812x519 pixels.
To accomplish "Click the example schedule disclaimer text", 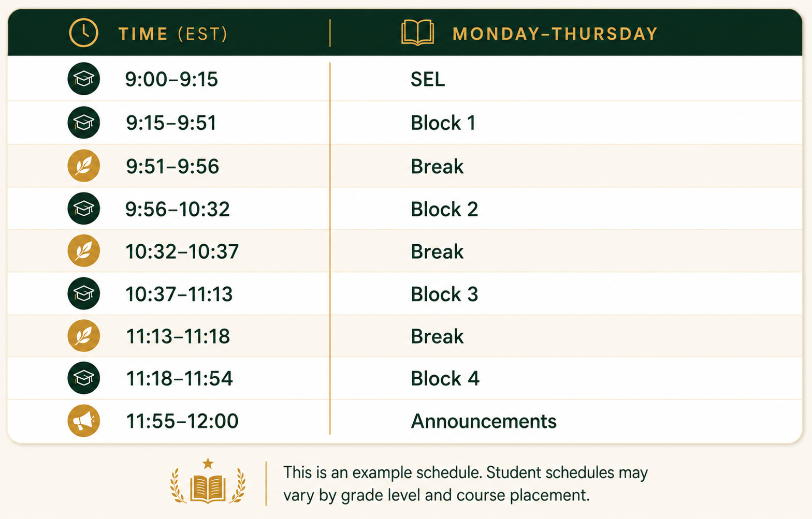I will 465,484.
